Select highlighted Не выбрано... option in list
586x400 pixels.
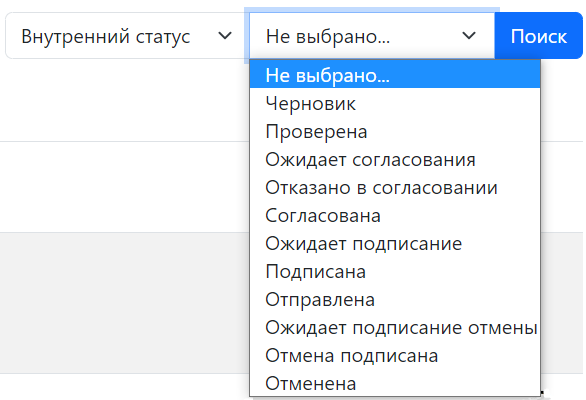[x=395, y=75]
